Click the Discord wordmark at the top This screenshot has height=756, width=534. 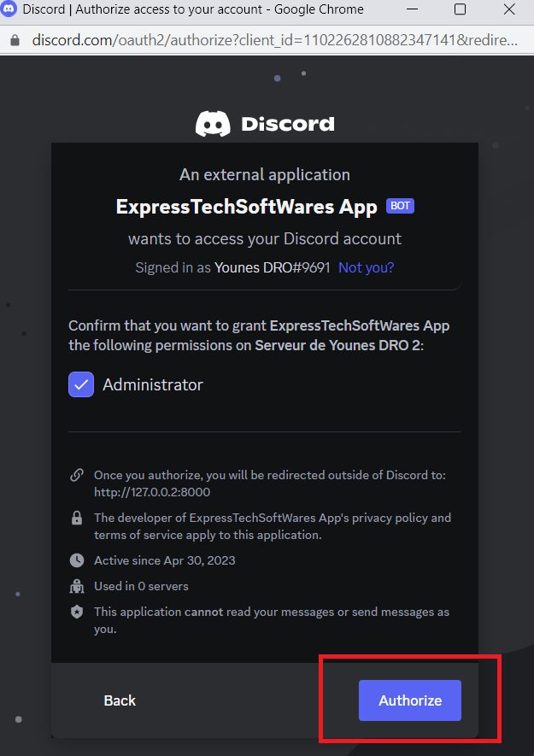(x=287, y=124)
